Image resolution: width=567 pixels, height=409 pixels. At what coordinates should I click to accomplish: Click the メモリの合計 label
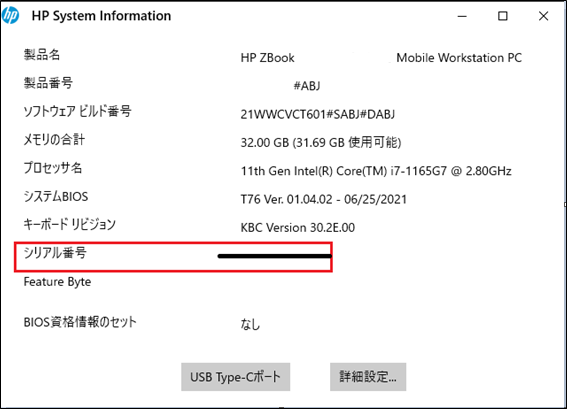point(54,140)
